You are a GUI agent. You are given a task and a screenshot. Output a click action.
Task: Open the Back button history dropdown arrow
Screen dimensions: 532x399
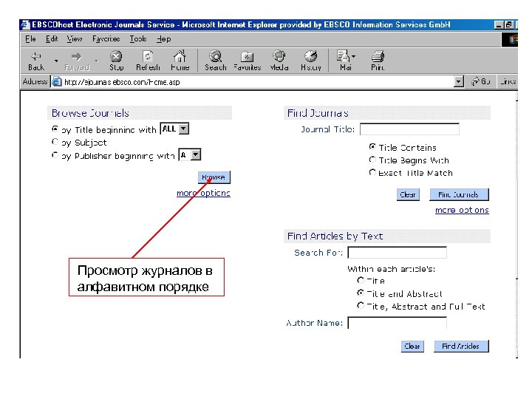(x=56, y=61)
